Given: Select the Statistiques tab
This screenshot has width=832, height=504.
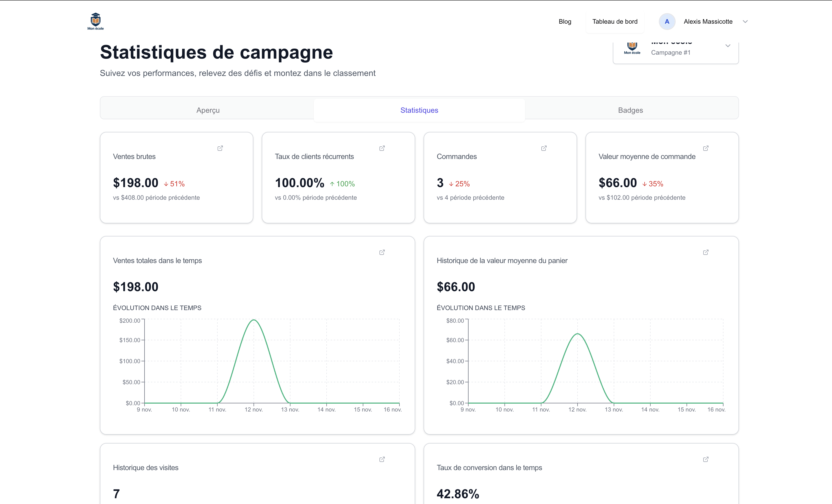Looking at the screenshot, I should 419,110.
